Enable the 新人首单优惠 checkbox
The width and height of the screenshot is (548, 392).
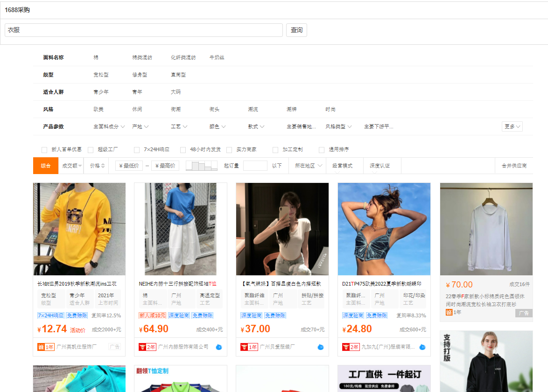tap(44, 150)
